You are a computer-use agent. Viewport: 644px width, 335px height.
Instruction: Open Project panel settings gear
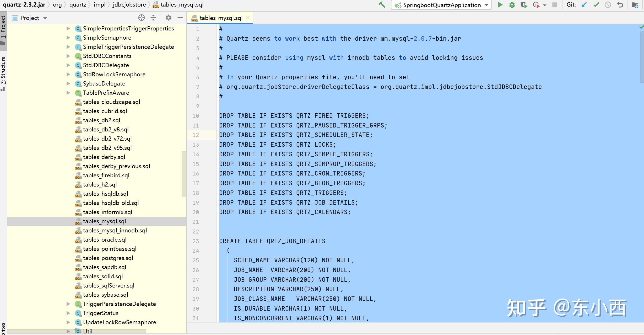coord(168,18)
